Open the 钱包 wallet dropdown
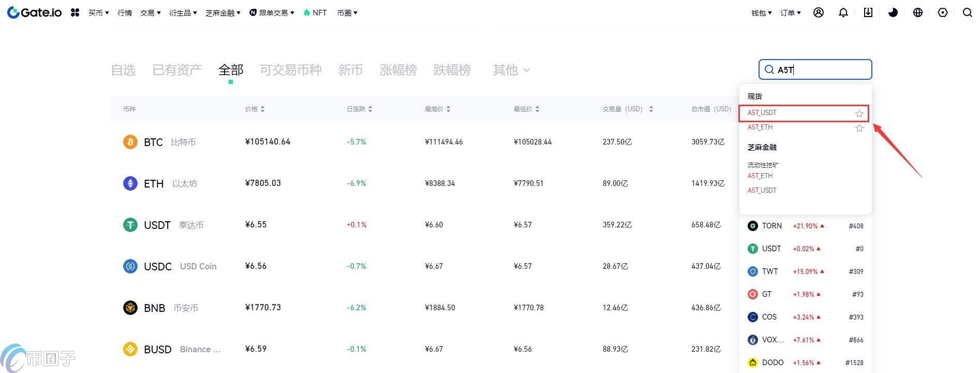The image size is (980, 373). click(x=761, y=13)
